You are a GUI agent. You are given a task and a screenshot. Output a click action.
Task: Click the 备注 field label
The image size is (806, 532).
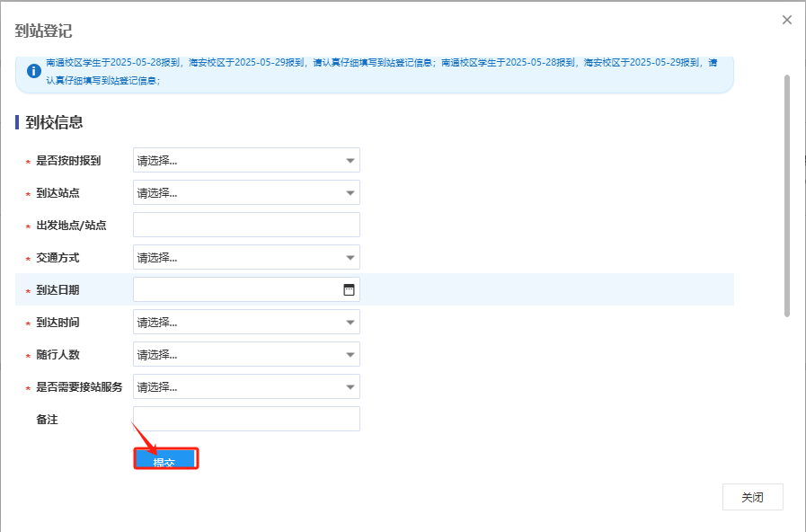(x=47, y=420)
